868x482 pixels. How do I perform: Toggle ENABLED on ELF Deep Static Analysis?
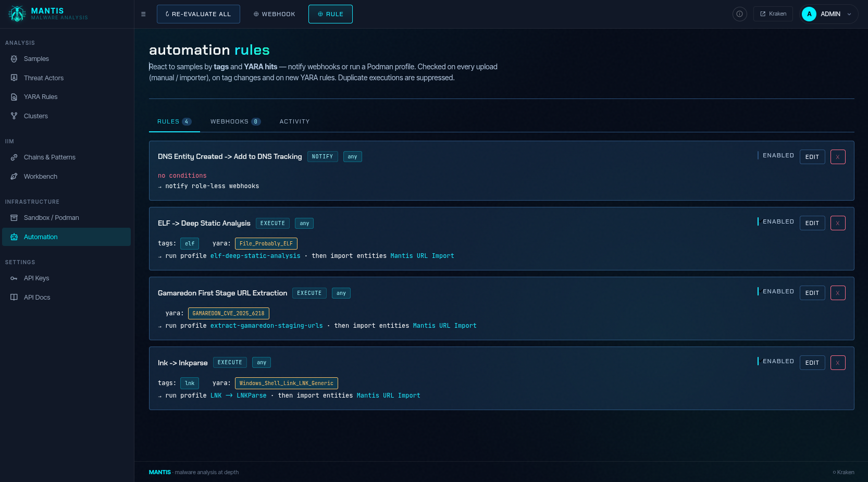[776, 221]
